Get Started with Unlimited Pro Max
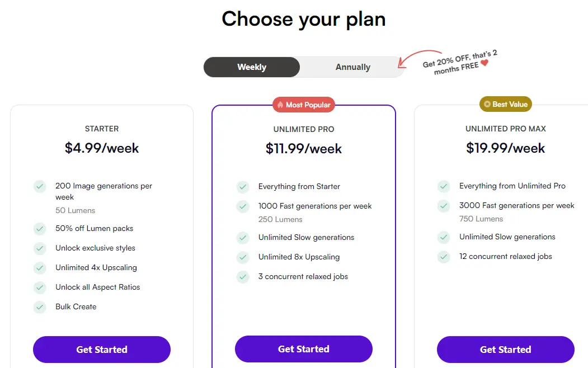This screenshot has width=588, height=368. click(x=505, y=350)
